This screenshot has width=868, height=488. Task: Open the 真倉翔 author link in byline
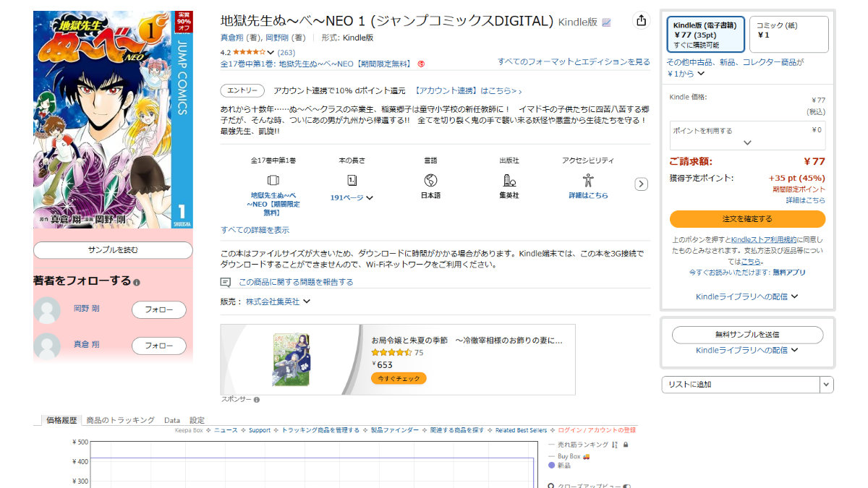pyautogui.click(x=232, y=38)
